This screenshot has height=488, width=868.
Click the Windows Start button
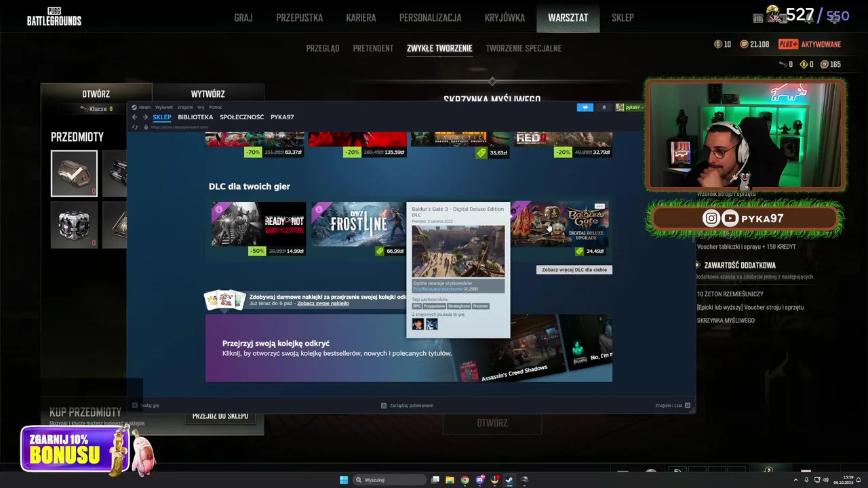pyautogui.click(x=344, y=480)
